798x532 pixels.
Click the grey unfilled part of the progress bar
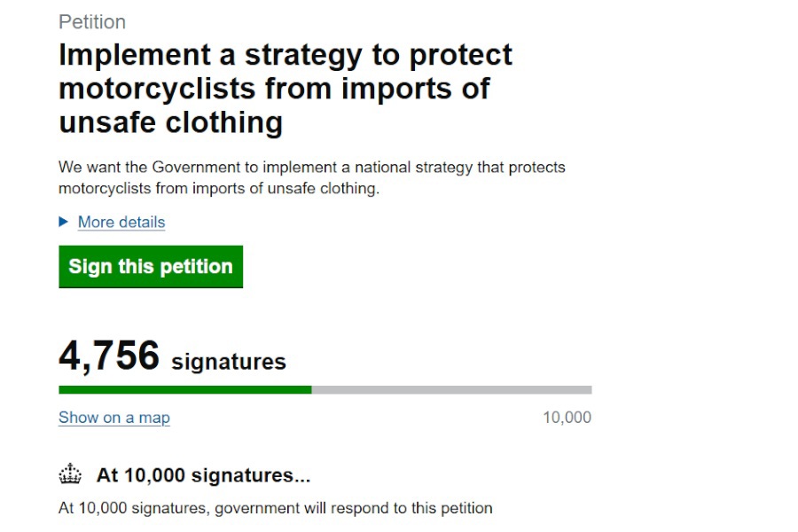tap(451, 390)
